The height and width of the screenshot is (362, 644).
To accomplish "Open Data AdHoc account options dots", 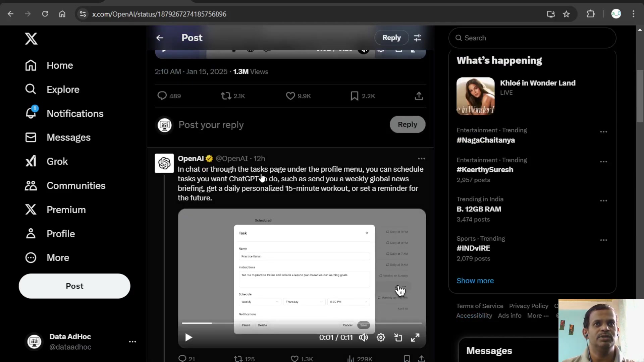I will [x=132, y=342].
